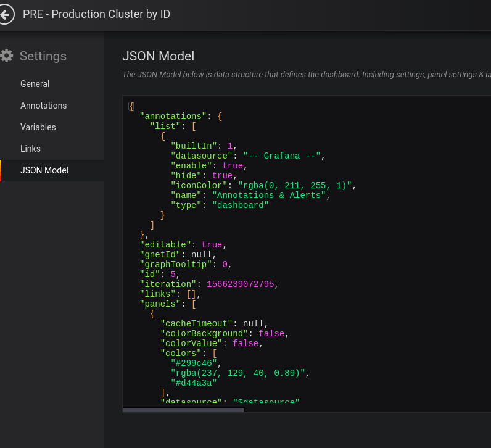Click the "panels" key line
The width and height of the screenshot is (491, 448).
click(168, 304)
